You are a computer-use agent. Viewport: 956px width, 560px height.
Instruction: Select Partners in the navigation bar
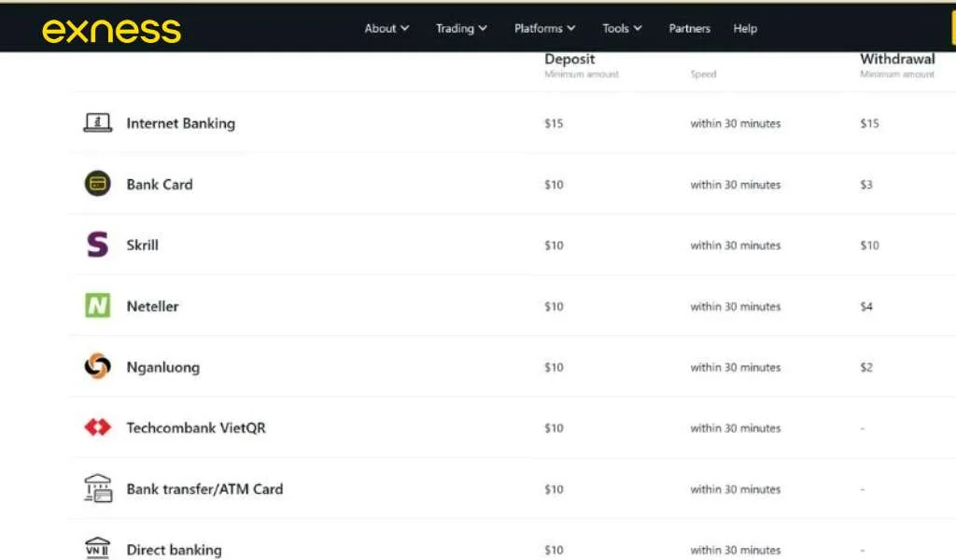(689, 28)
